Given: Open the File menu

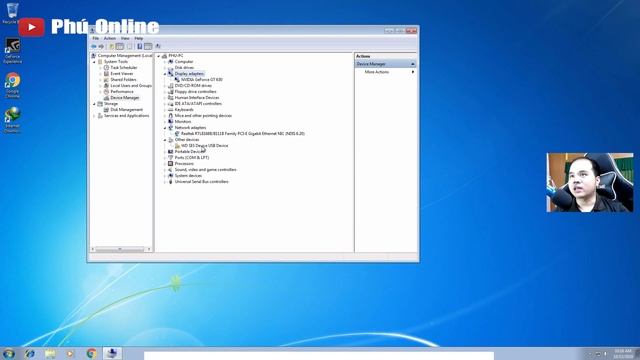Looking at the screenshot, I should pos(96,38).
